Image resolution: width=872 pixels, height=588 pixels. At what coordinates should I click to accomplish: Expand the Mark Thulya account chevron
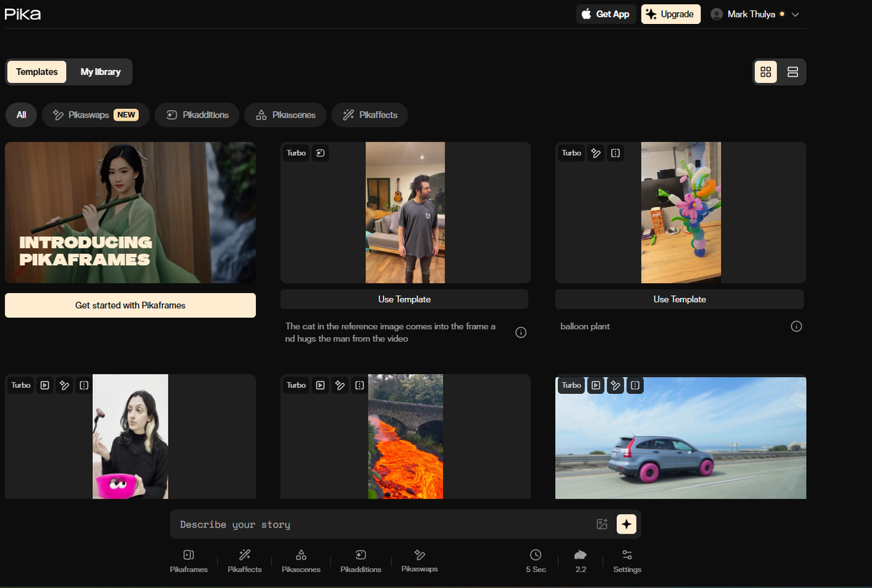point(795,15)
